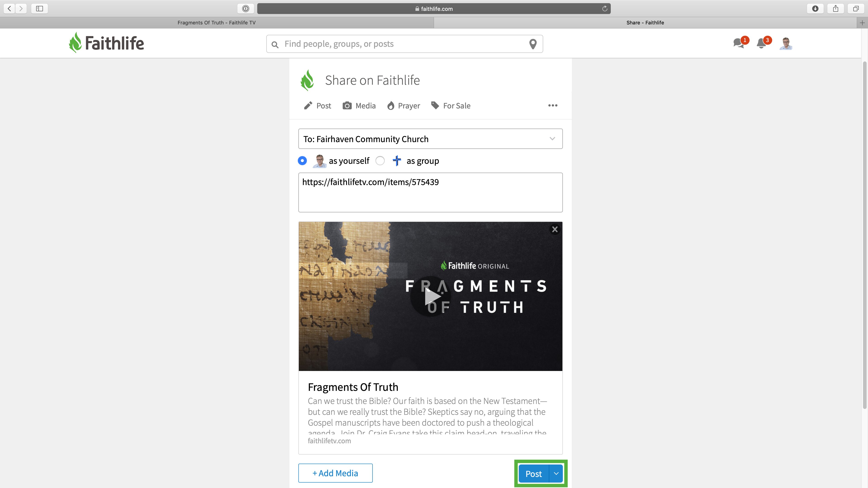Remove the link preview with the X
The width and height of the screenshot is (868, 488).
pos(555,229)
